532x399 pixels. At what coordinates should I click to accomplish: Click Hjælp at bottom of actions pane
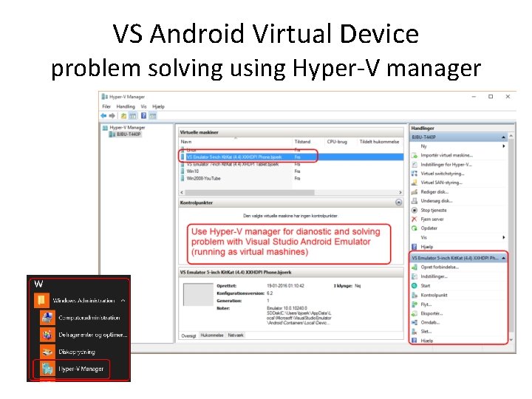click(427, 341)
